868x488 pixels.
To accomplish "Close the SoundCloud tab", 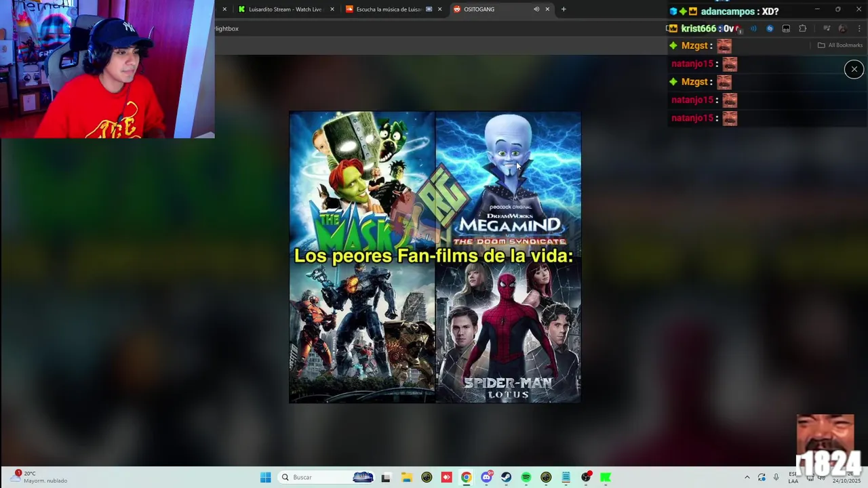I will pos(439,9).
